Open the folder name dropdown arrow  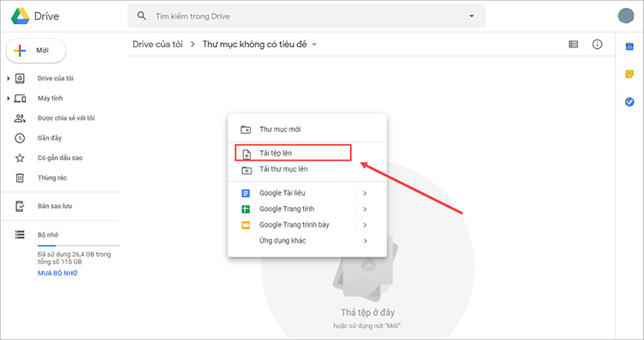click(314, 45)
